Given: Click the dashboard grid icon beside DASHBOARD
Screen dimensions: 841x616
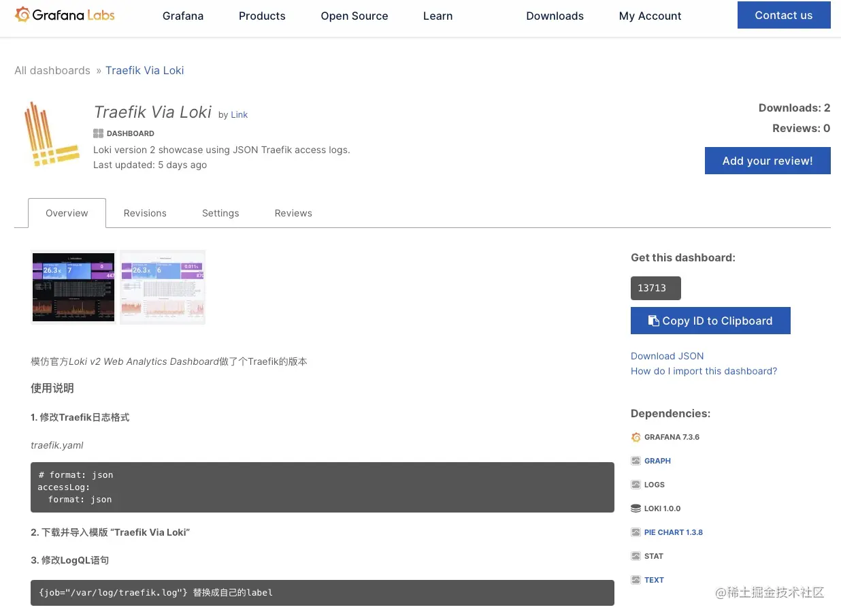Looking at the screenshot, I should click(98, 133).
